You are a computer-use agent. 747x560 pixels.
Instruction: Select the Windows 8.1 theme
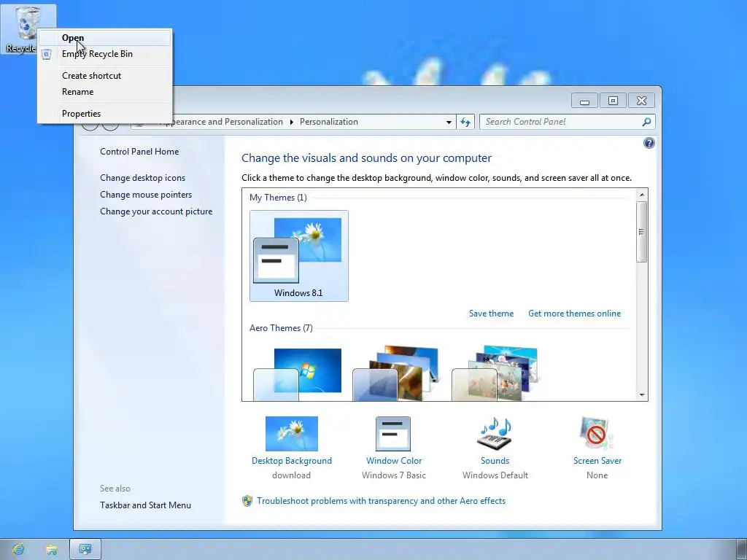298,256
